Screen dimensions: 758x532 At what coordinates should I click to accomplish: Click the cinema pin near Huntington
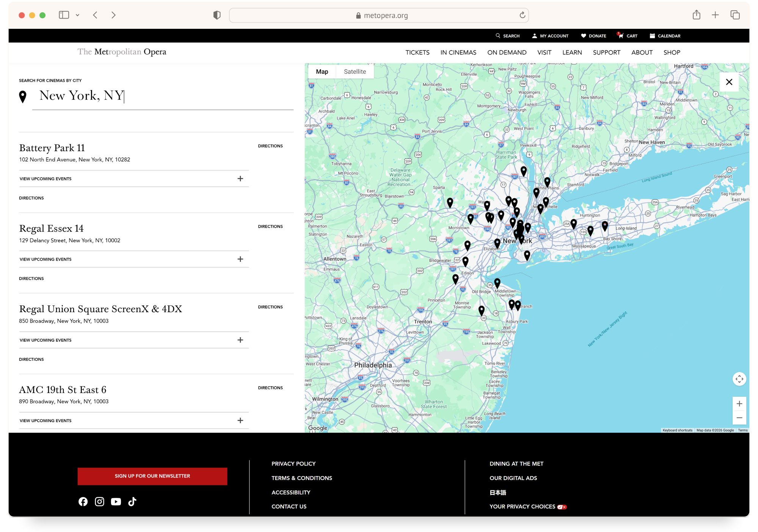(574, 224)
